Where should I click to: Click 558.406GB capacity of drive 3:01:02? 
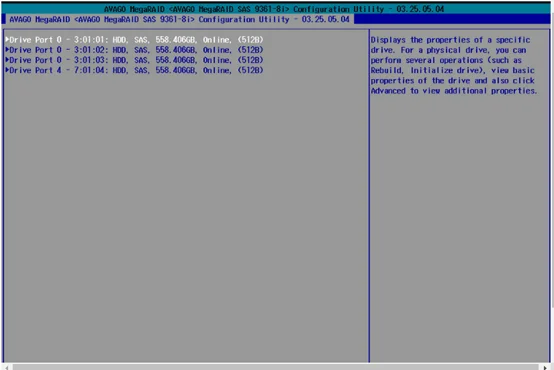pos(176,50)
